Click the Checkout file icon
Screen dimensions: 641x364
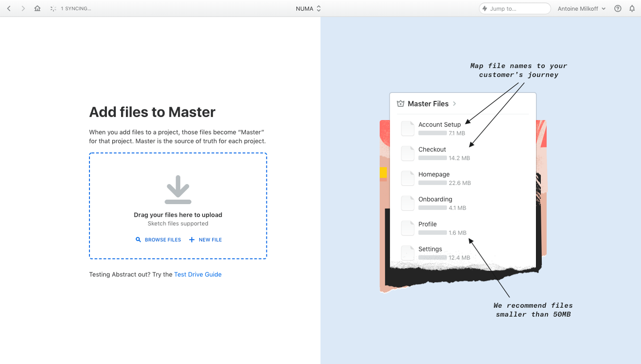click(408, 153)
